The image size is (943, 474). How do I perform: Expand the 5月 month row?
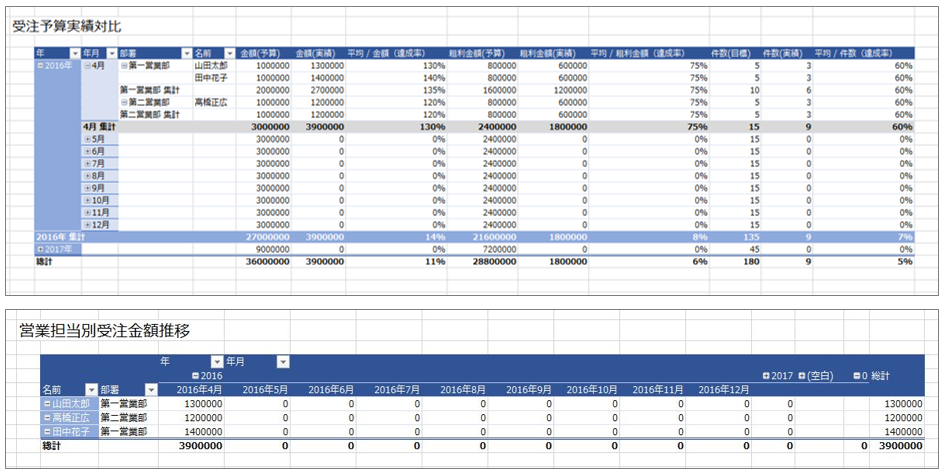[87, 139]
